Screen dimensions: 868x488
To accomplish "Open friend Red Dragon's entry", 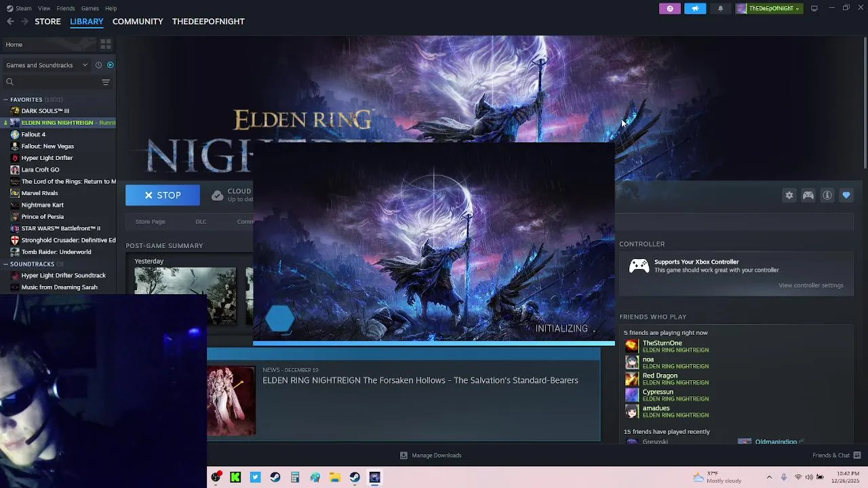I will (x=667, y=379).
